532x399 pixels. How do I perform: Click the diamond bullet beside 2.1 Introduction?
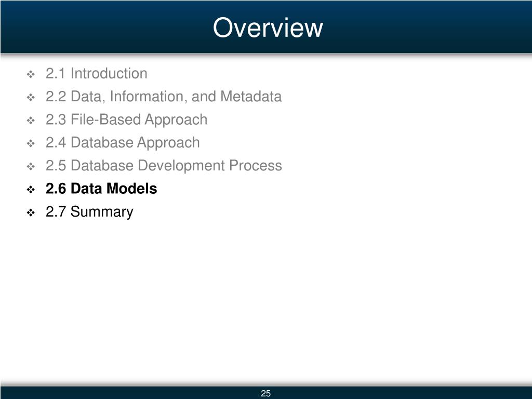coord(31,74)
